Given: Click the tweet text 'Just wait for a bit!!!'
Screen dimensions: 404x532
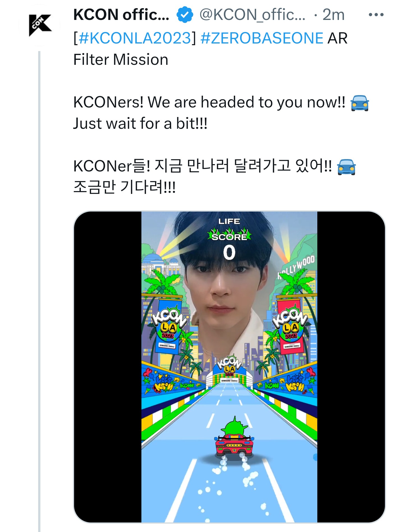Looking at the screenshot, I should click(140, 123).
